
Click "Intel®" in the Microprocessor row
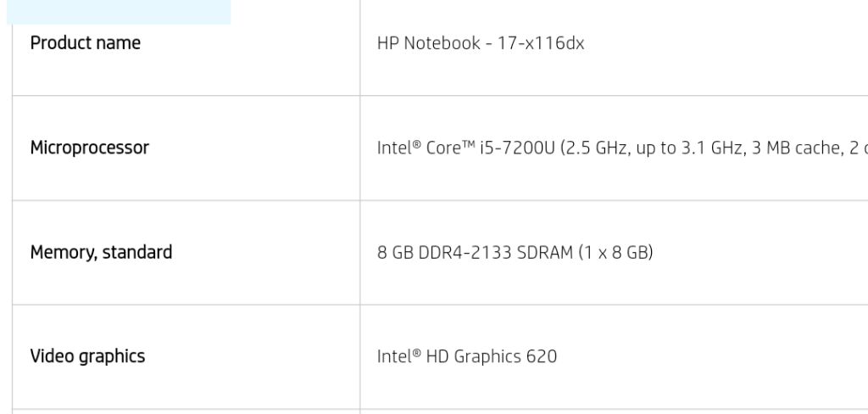(398, 148)
